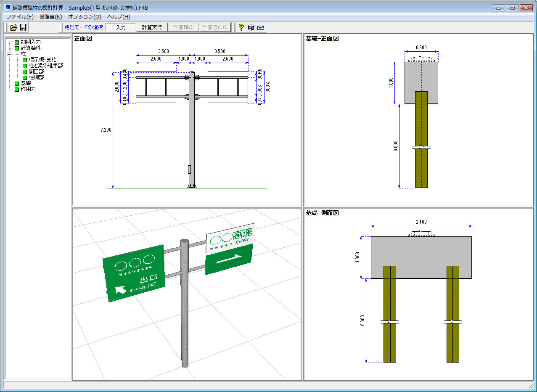Click the 3D sign pole model view
This screenshot has width=537, height=392.
click(187, 294)
